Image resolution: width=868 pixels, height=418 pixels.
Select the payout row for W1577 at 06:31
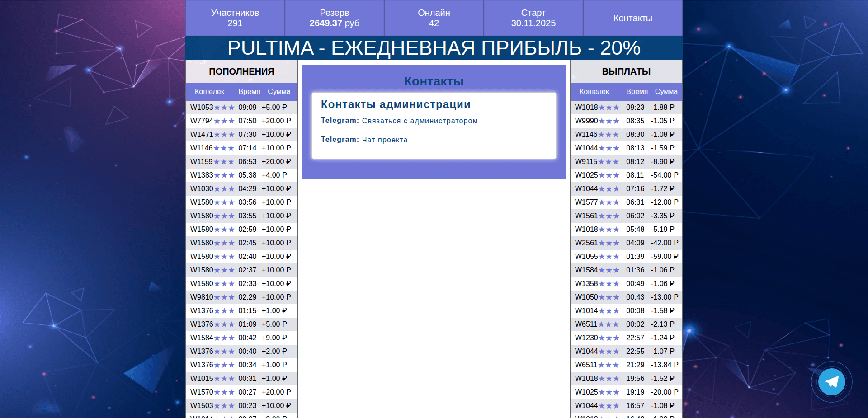626,202
